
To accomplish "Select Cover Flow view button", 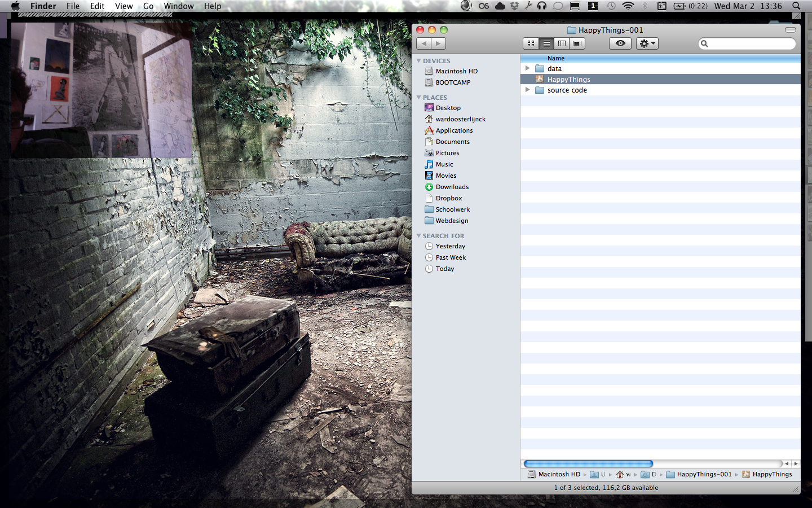I will tap(577, 43).
